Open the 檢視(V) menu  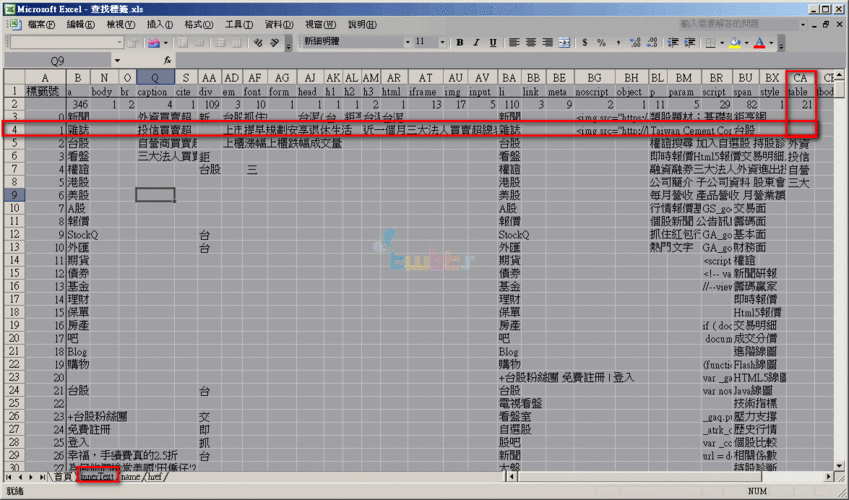click(121, 24)
